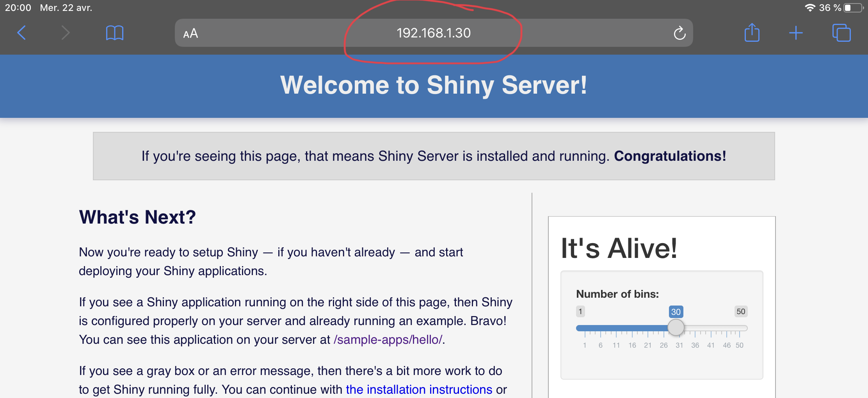The width and height of the screenshot is (868, 398).
Task: Tap the Safari forward arrow
Action: [x=66, y=33]
